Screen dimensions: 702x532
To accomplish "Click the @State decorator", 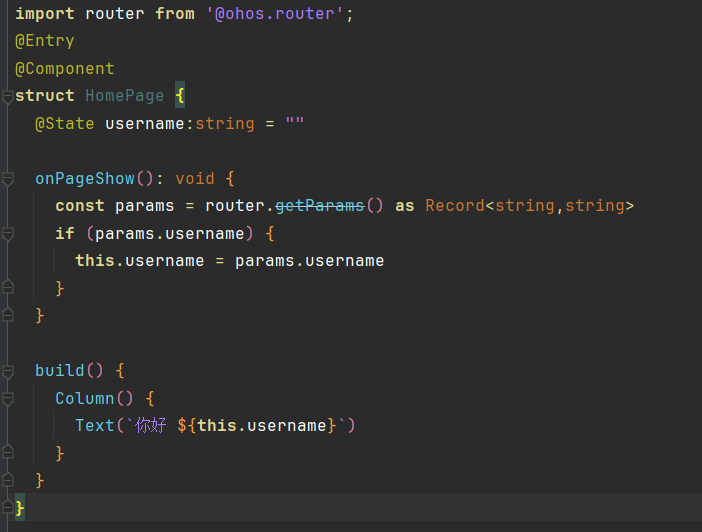I will pos(65,124).
